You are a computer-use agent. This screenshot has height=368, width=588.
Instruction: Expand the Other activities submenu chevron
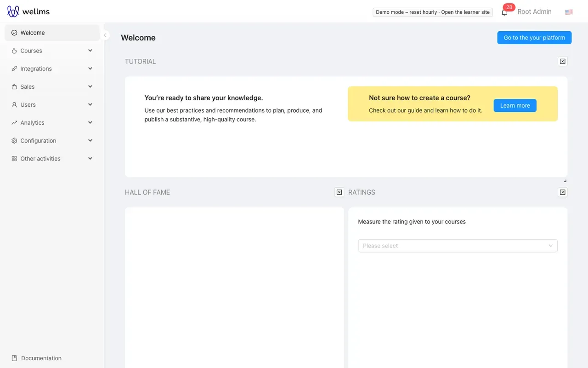point(90,158)
